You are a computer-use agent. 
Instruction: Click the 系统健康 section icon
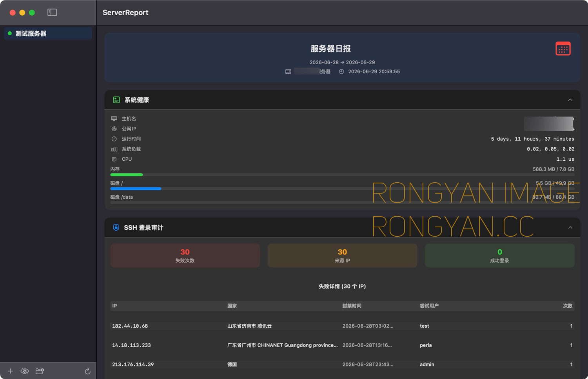[116, 100]
